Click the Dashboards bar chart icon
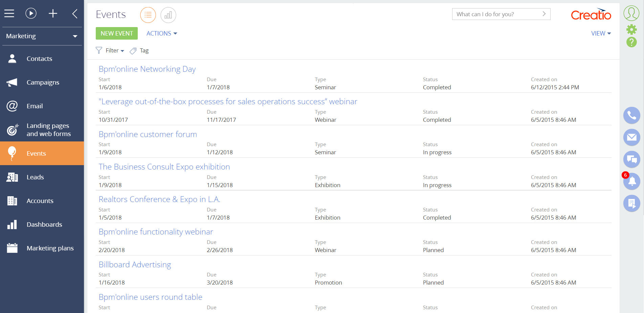644x313 pixels. pos(12,224)
